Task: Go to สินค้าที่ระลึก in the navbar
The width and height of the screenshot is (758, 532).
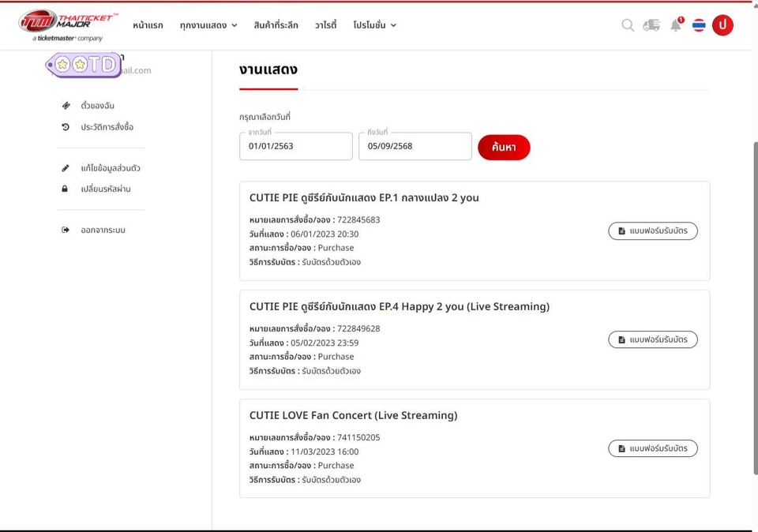Action: [276, 25]
